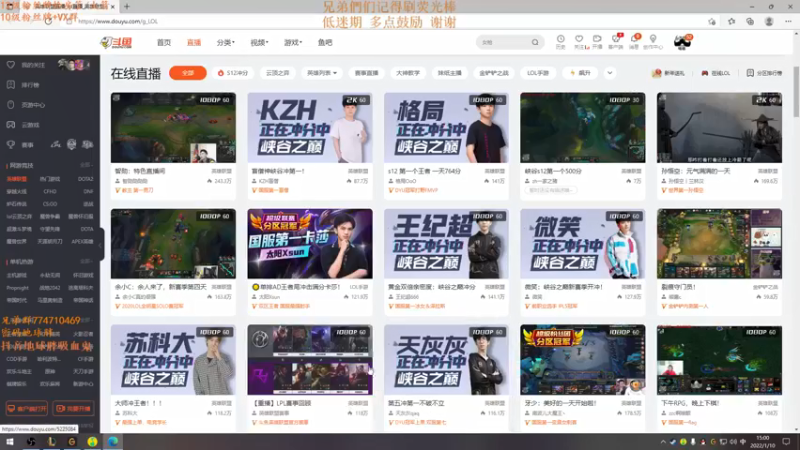The height and width of the screenshot is (450, 800).
Task: Open the Windows Start menu
Action: (10, 442)
